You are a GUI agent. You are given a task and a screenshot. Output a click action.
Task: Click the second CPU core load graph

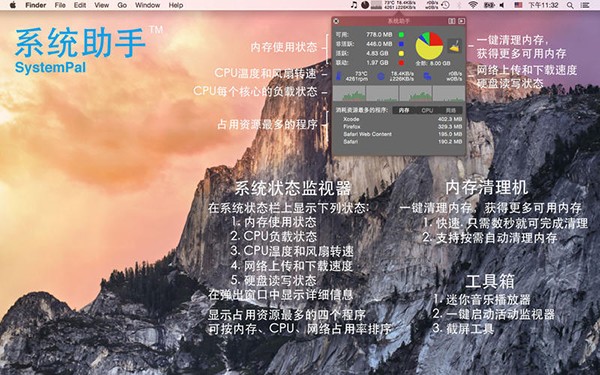click(382, 93)
